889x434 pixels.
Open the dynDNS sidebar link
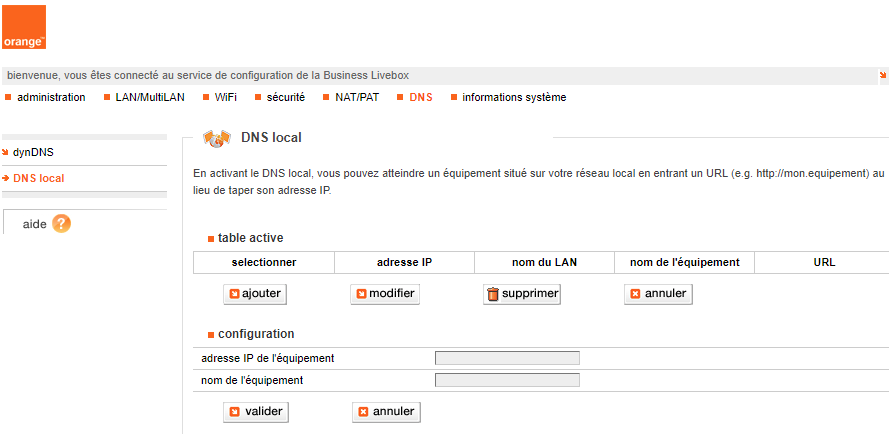(33, 152)
